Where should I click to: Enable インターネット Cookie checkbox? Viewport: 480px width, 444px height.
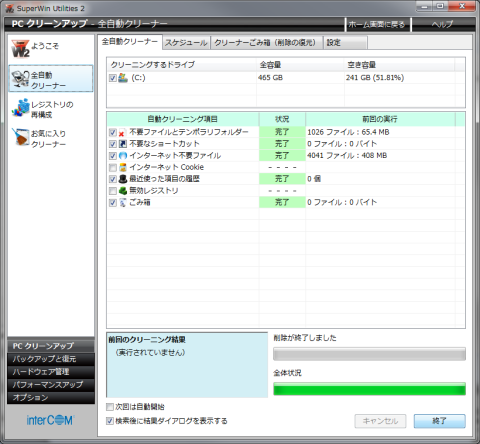tap(113, 167)
